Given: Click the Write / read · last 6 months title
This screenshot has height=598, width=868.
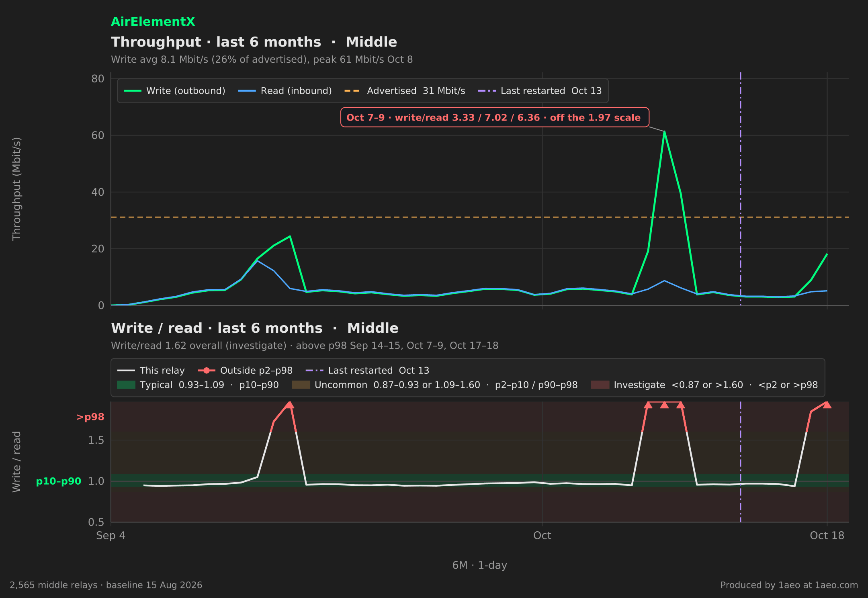Looking at the screenshot, I should click(x=255, y=328).
